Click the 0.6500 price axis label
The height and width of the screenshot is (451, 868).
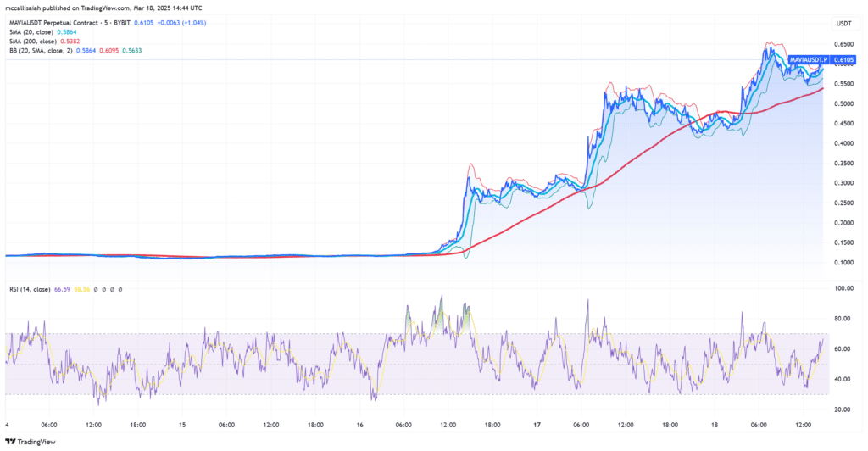pyautogui.click(x=843, y=44)
